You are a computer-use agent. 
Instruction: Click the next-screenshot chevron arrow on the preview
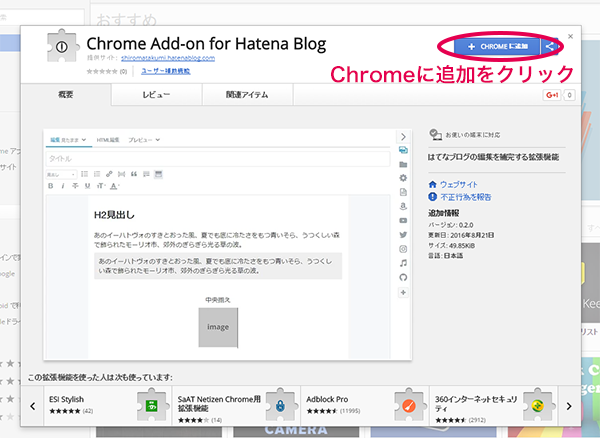[403, 137]
